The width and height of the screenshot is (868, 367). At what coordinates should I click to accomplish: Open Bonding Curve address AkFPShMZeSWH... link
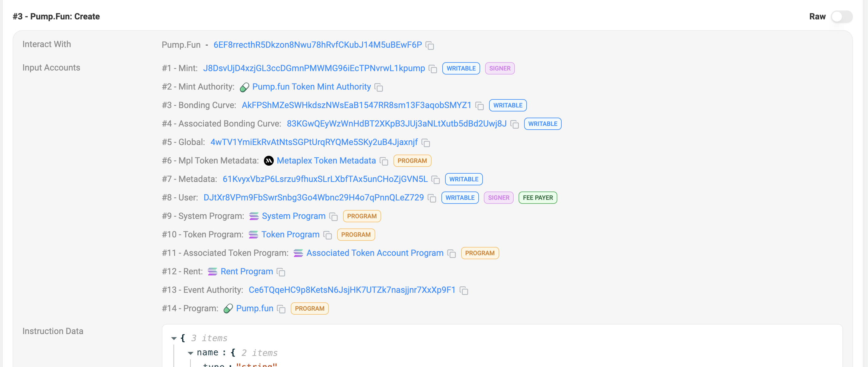[356, 105]
